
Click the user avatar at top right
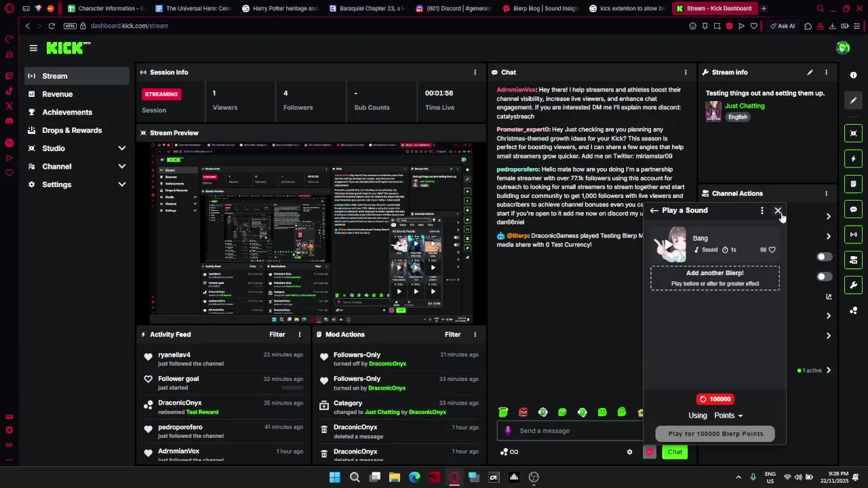click(843, 47)
